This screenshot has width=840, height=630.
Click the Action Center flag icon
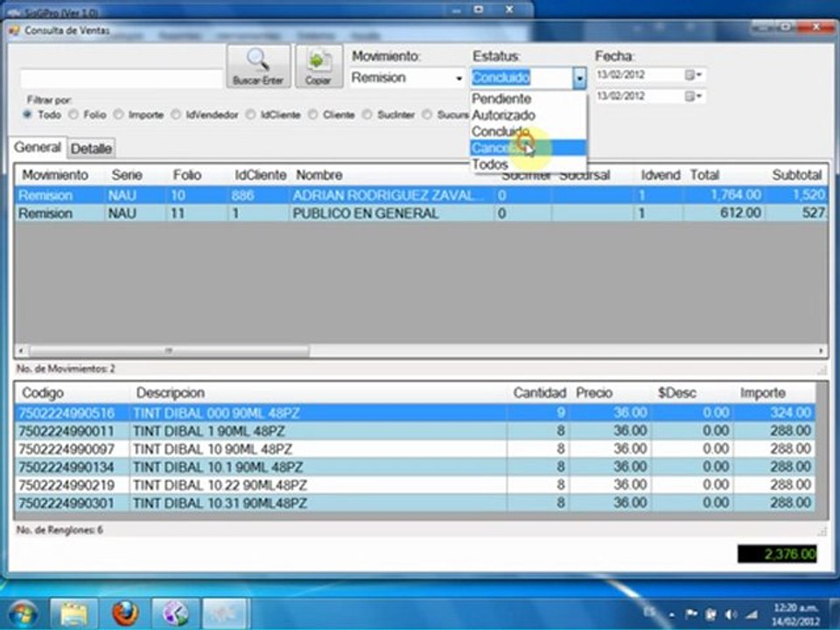click(x=691, y=614)
